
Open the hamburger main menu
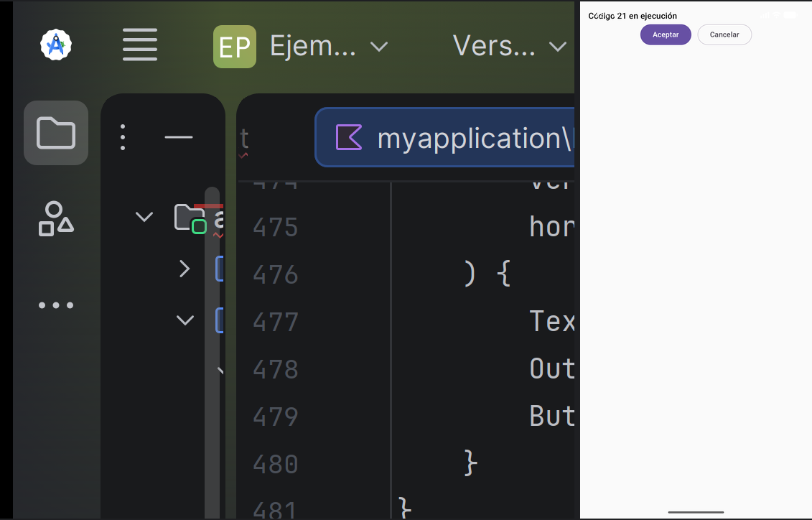pyautogui.click(x=140, y=45)
